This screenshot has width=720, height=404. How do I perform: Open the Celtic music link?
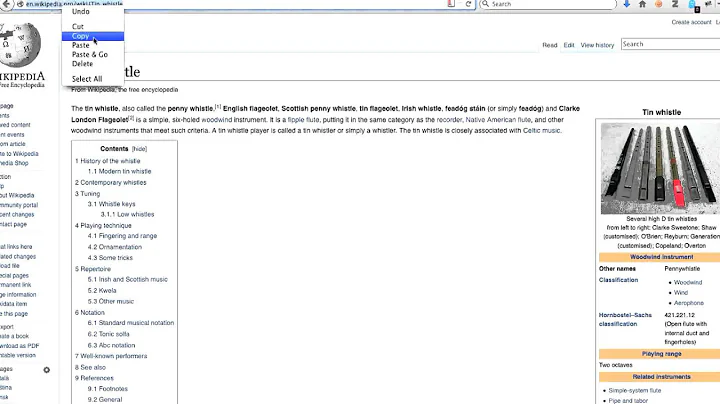541,131
